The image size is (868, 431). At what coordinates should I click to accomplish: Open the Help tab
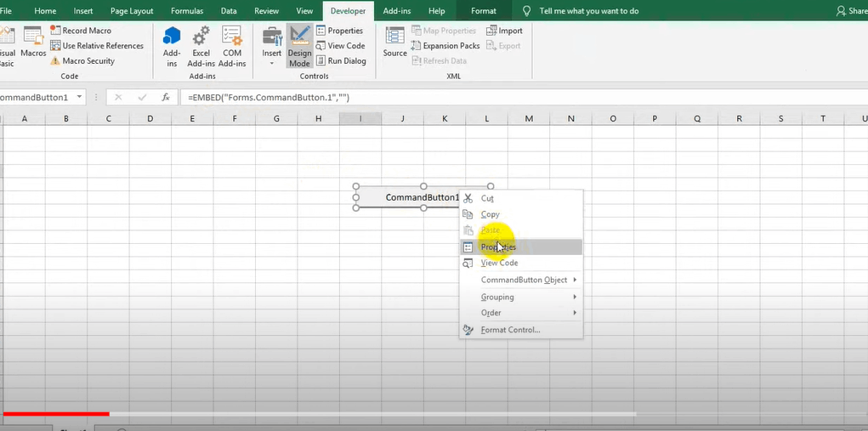tap(437, 10)
